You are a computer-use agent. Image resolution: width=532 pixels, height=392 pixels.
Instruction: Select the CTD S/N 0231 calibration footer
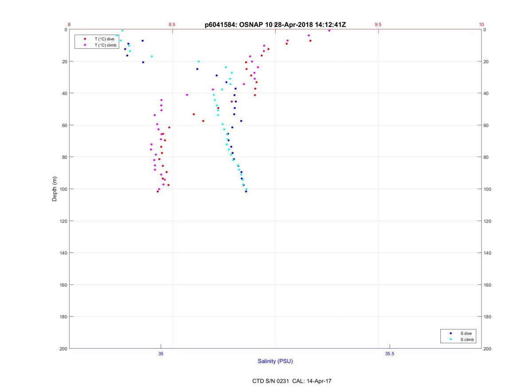(x=292, y=380)
